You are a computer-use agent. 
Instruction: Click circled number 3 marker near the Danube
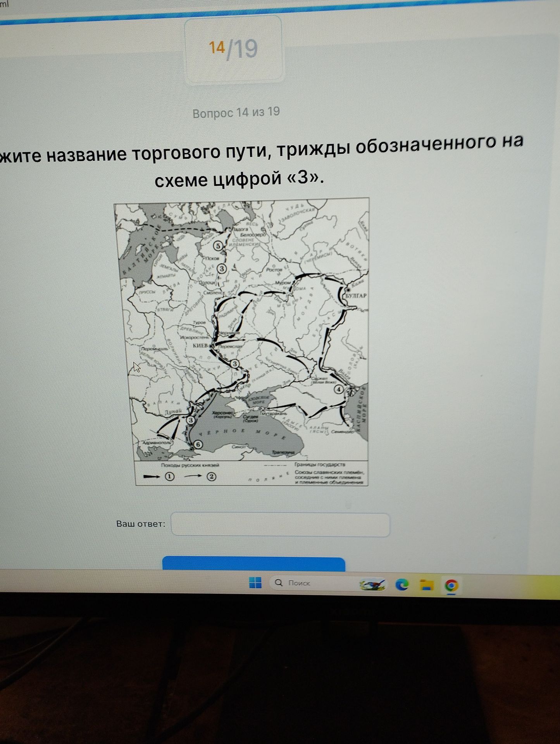190,420
